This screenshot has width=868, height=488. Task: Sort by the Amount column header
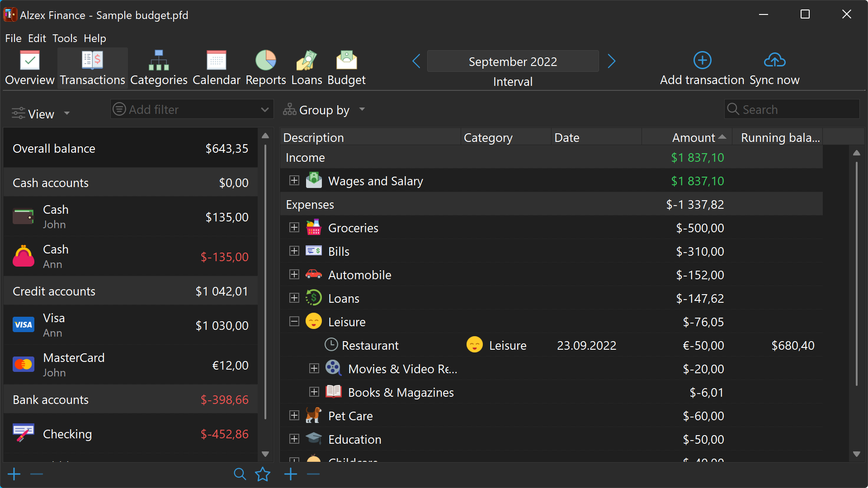click(693, 138)
